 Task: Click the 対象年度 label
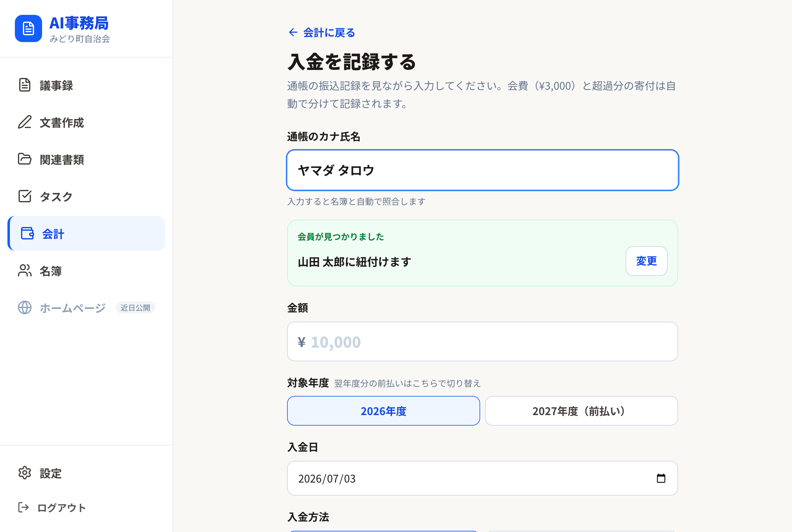pos(308,383)
